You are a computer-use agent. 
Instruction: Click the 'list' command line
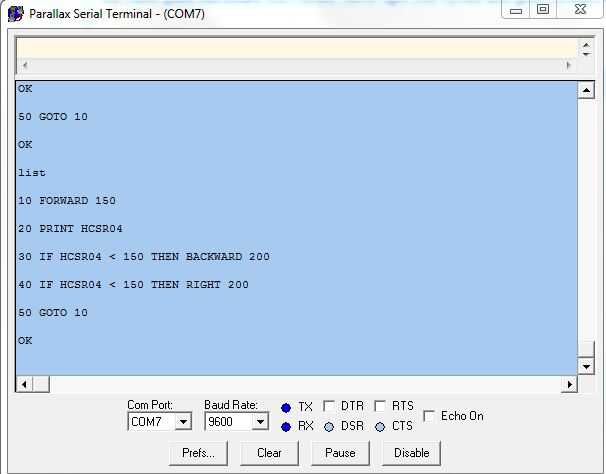[32, 172]
